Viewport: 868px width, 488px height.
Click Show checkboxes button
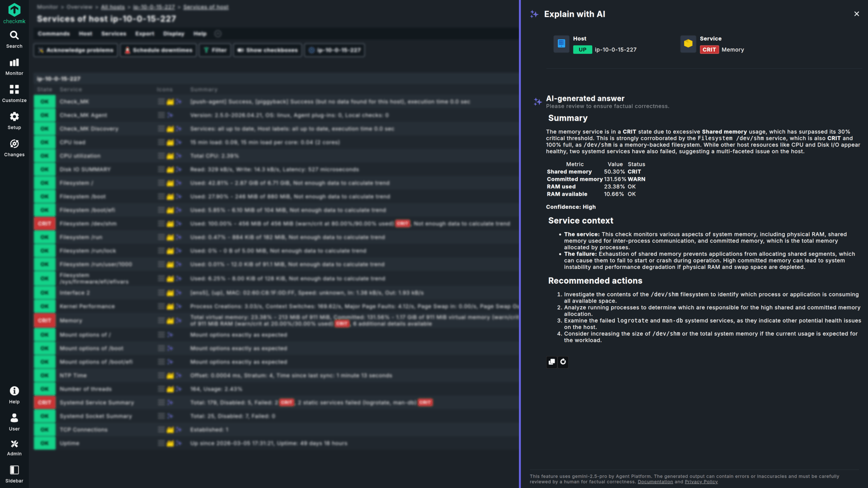point(267,50)
